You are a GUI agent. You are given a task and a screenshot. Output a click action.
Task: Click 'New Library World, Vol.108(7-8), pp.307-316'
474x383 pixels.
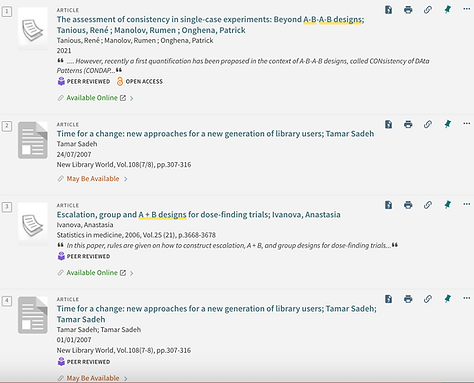click(x=124, y=350)
